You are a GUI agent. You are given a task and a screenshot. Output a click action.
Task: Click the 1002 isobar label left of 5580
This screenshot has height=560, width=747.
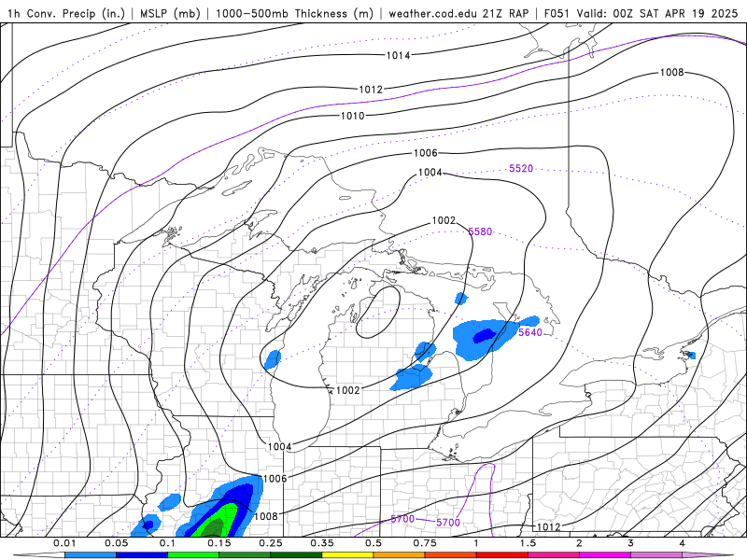click(x=444, y=220)
